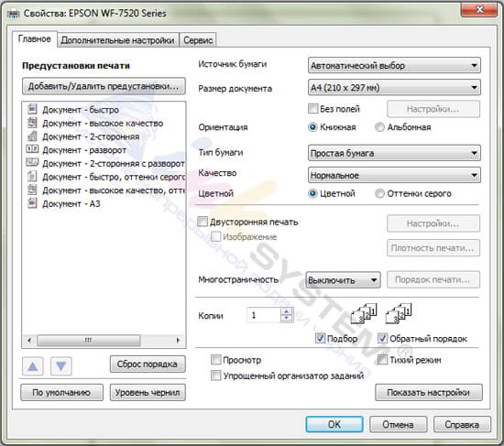504x446 pixels.
Task: Increase copies with spinner up arrow
Action: [287, 311]
